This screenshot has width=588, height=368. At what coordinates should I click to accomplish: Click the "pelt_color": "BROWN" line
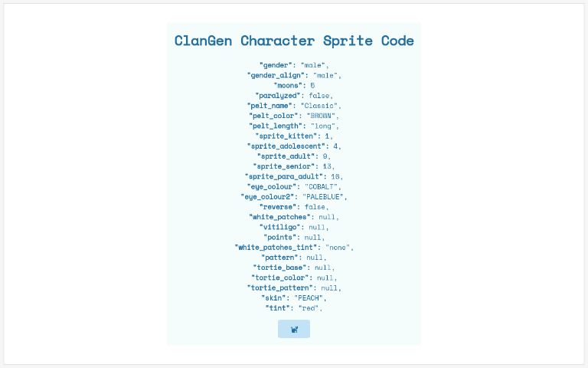click(x=294, y=116)
